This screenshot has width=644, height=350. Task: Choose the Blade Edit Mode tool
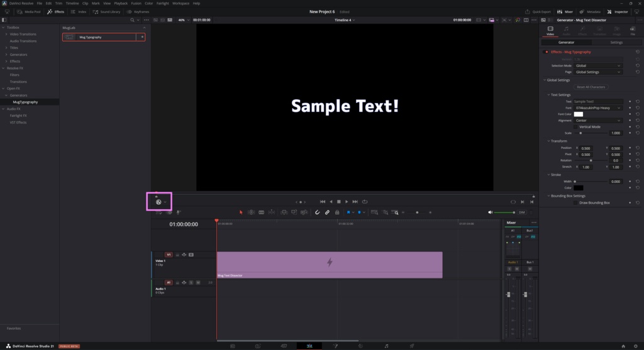[x=261, y=212]
